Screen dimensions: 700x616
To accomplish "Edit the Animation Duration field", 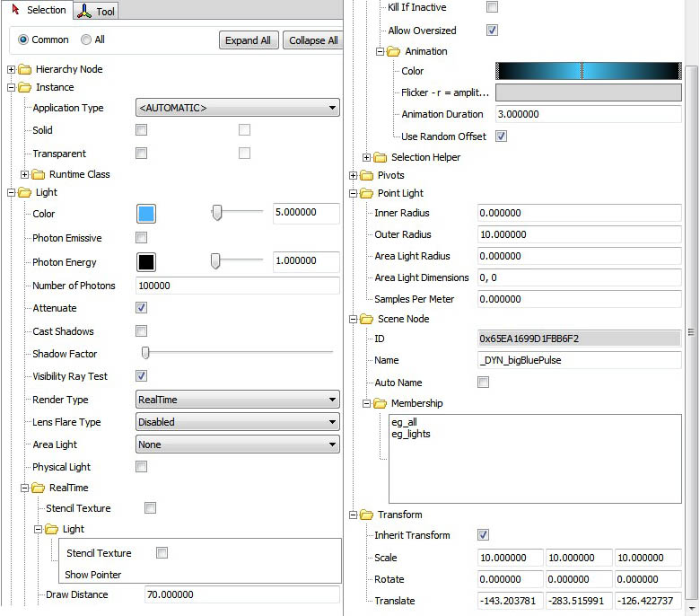I will (589, 114).
